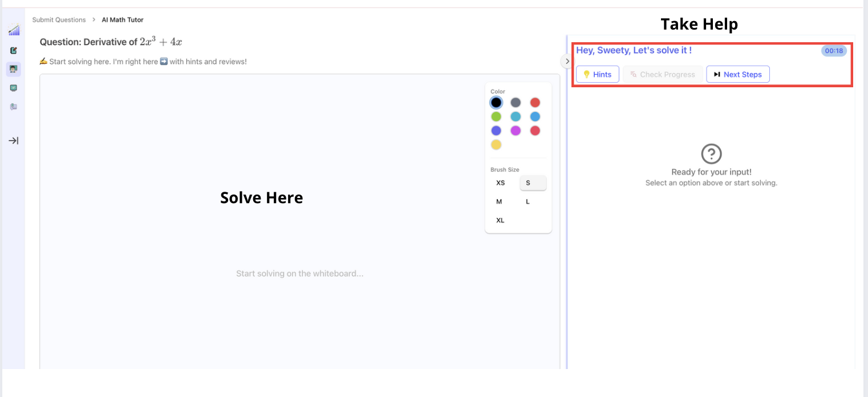Open the Submit Questions breadcrumb

(60, 19)
